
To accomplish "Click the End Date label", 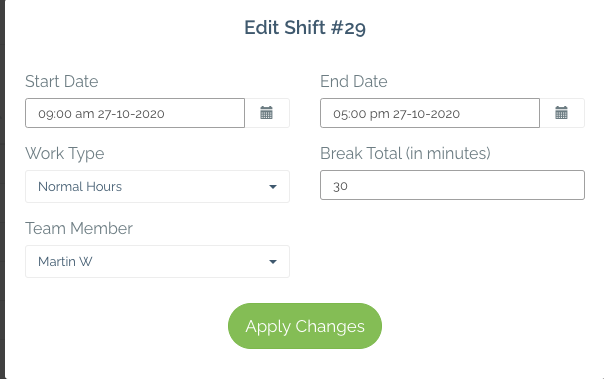I will click(x=354, y=81).
